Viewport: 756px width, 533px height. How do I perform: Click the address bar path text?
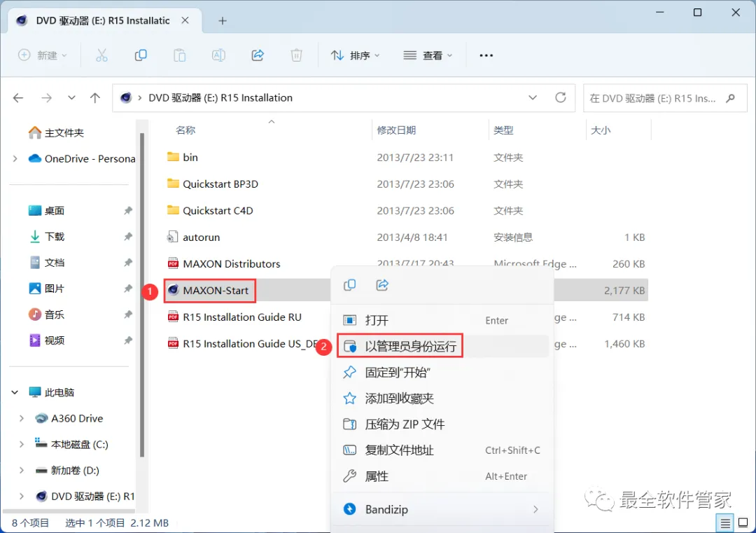click(x=220, y=98)
